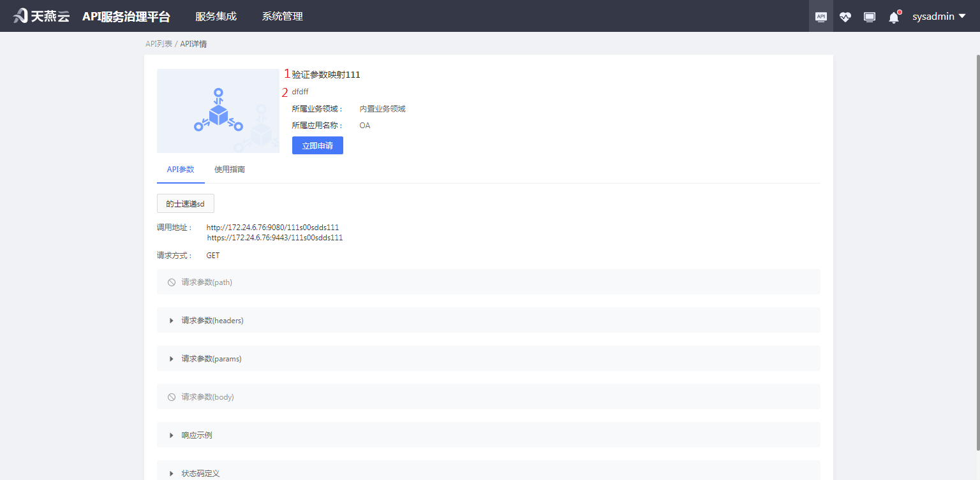Open the 服务集成 menu
This screenshot has height=480, width=980.
click(x=216, y=16)
